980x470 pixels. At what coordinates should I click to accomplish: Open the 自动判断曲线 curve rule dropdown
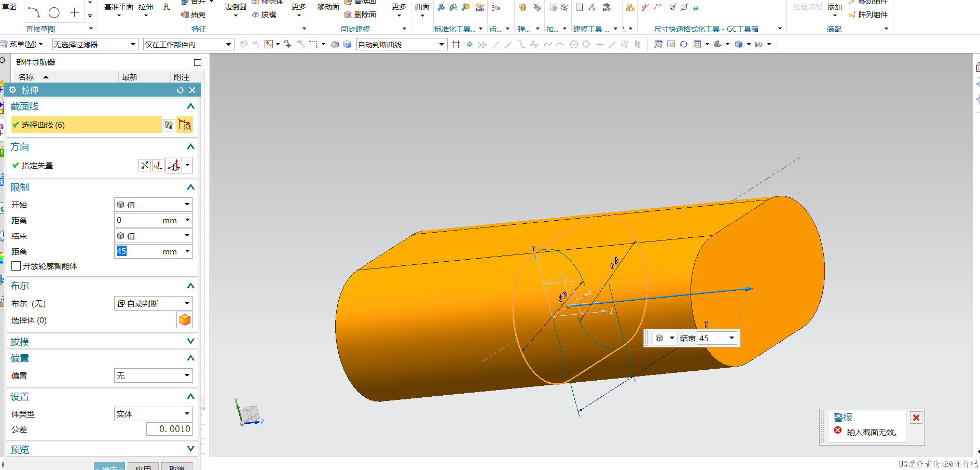(402, 44)
